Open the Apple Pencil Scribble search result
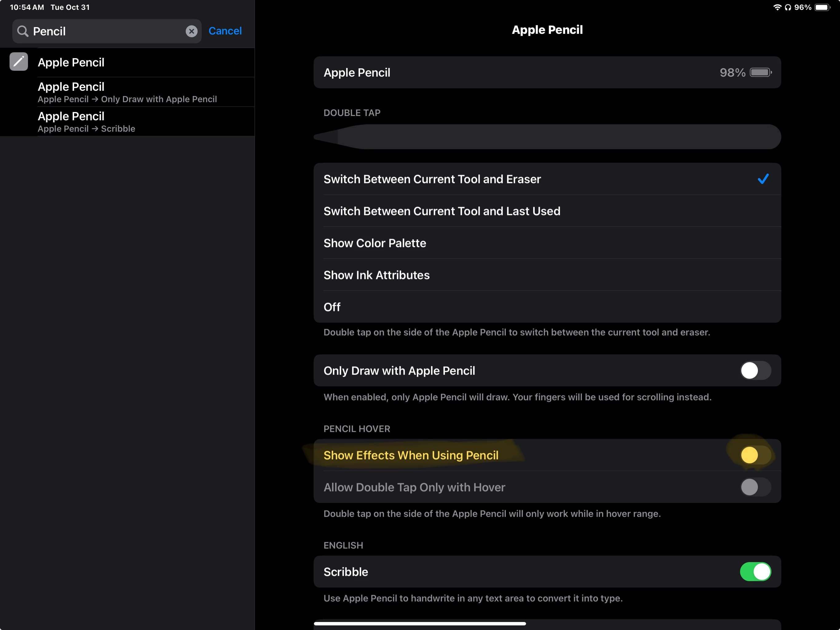The height and width of the screenshot is (630, 840). point(127,122)
